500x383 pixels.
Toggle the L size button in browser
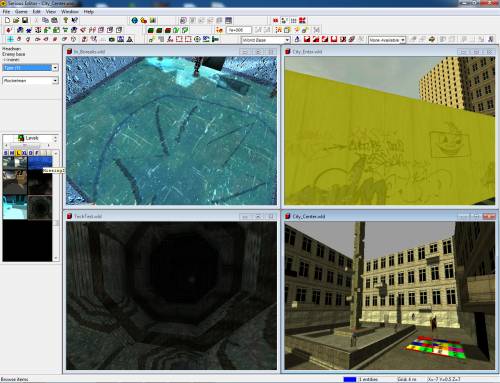pyautogui.click(x=18, y=153)
